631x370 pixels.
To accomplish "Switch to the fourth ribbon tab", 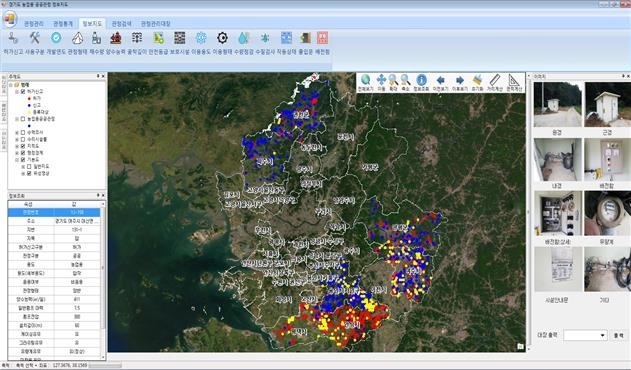I will [122, 24].
